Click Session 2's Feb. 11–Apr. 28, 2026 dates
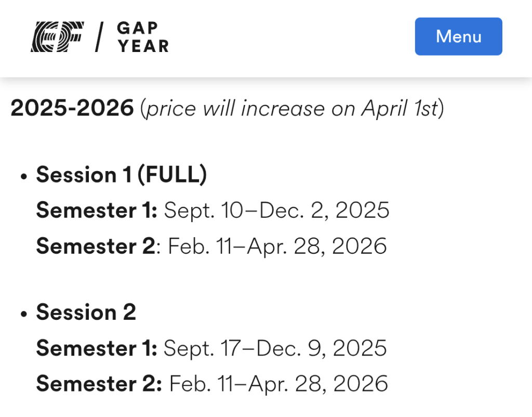 (278, 383)
